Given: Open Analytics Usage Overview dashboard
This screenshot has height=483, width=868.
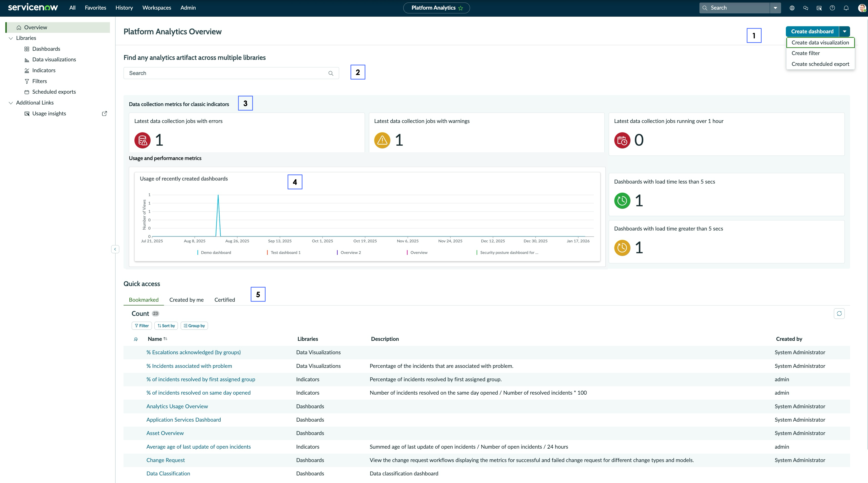Looking at the screenshot, I should (177, 406).
